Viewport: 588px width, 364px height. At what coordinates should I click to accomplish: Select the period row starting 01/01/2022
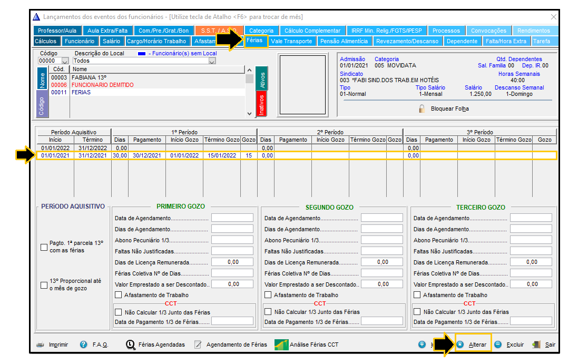pos(296,148)
